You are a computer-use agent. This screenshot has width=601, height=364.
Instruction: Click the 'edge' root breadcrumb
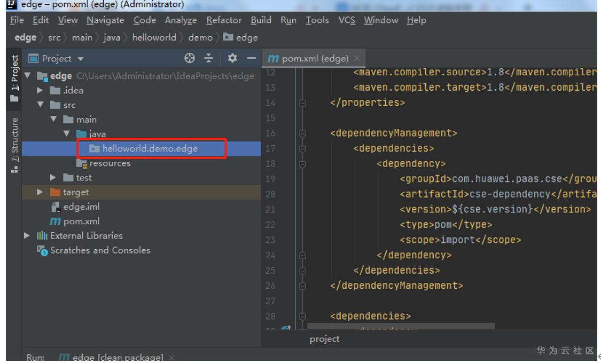25,37
